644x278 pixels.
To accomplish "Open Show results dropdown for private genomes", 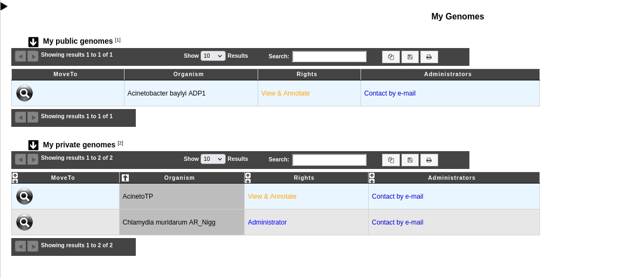I will pyautogui.click(x=213, y=159).
